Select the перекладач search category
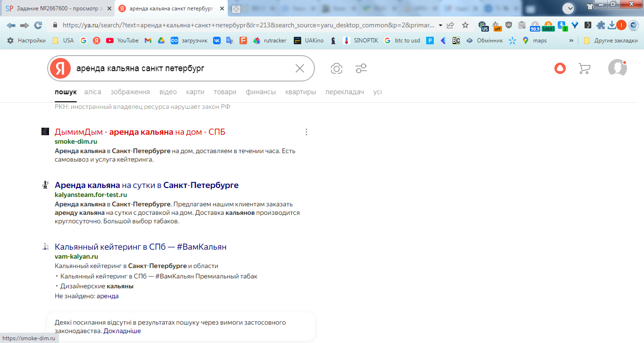The image size is (644, 343). point(345,92)
